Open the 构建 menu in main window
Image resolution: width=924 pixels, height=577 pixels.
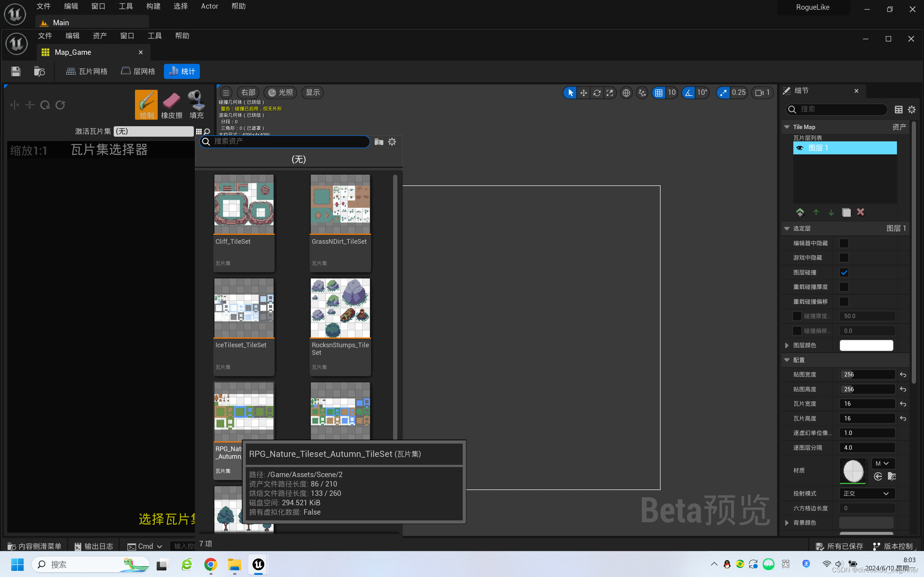coord(153,6)
